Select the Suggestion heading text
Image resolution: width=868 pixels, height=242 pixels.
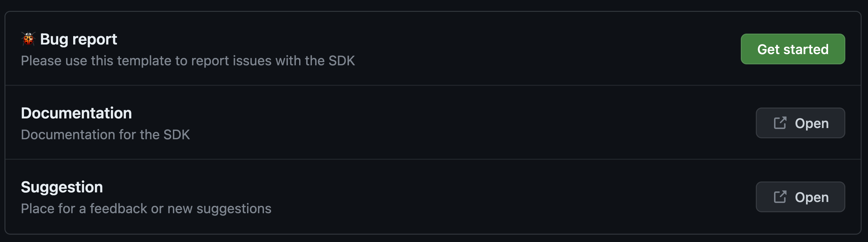[x=62, y=187]
